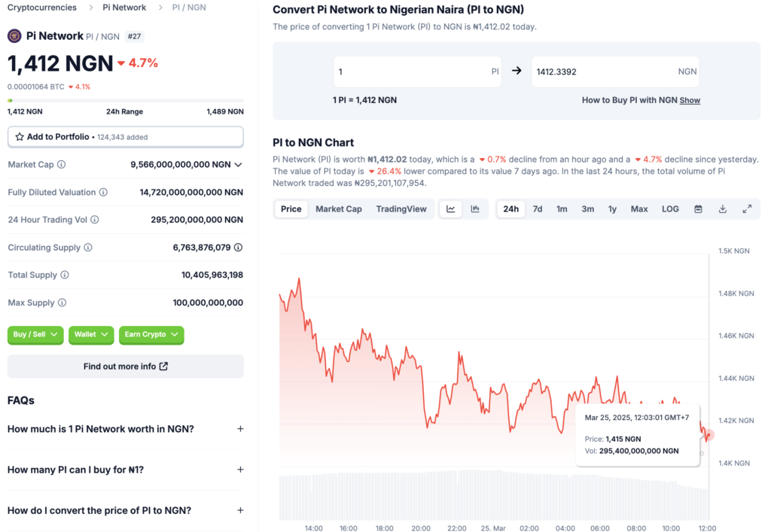Click the red price marker at chart end
The height and width of the screenshot is (532, 771).
(x=709, y=435)
